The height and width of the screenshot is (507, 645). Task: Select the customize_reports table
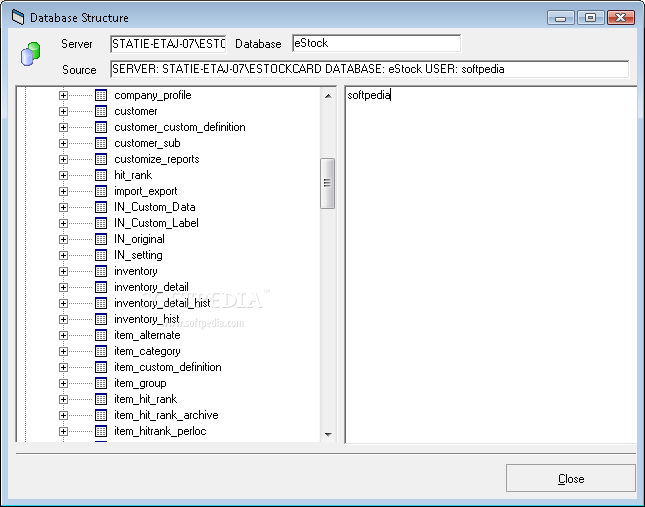click(x=157, y=159)
